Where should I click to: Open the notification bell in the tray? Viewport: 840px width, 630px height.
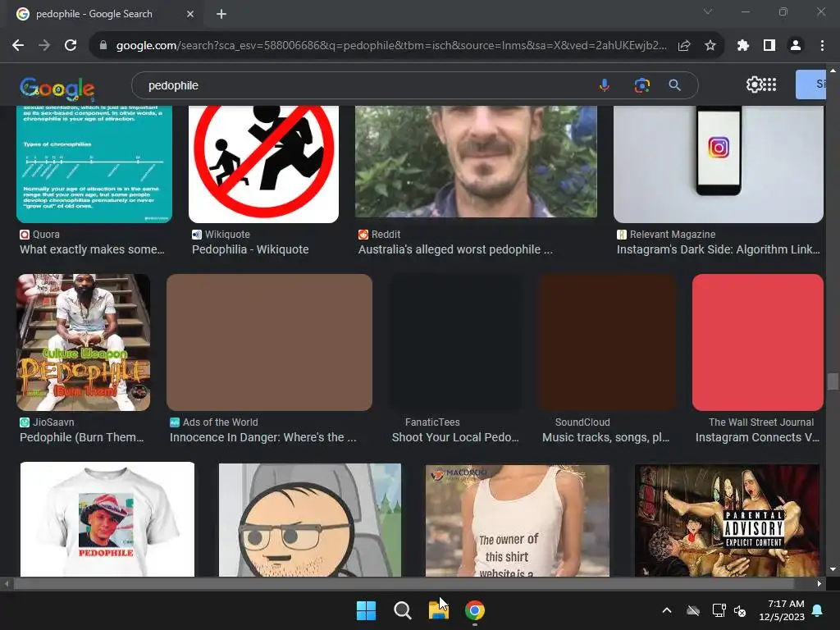tap(818, 610)
